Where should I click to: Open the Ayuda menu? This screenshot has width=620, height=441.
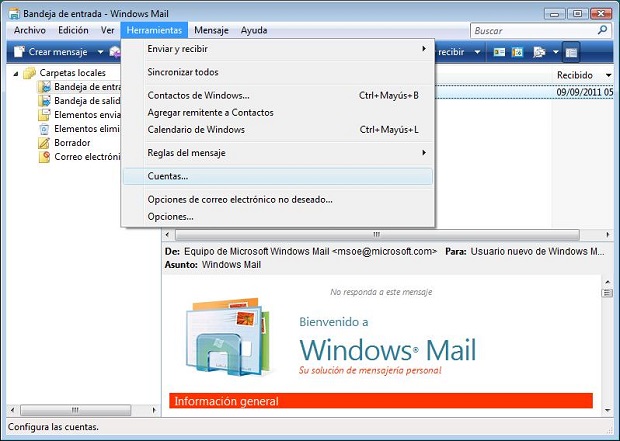(x=254, y=30)
